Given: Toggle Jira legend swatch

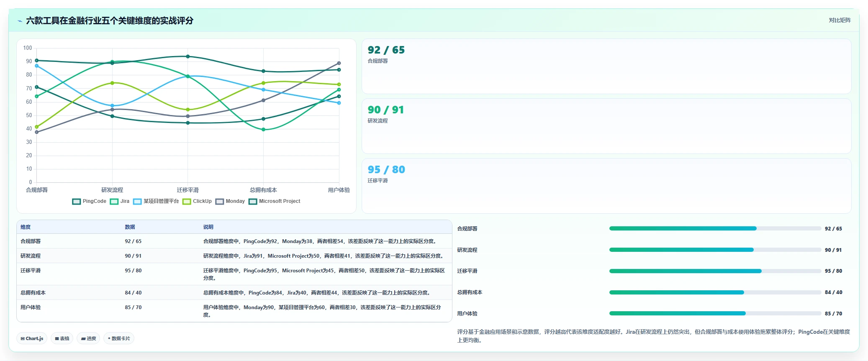Looking at the screenshot, I should pyautogui.click(x=114, y=202).
